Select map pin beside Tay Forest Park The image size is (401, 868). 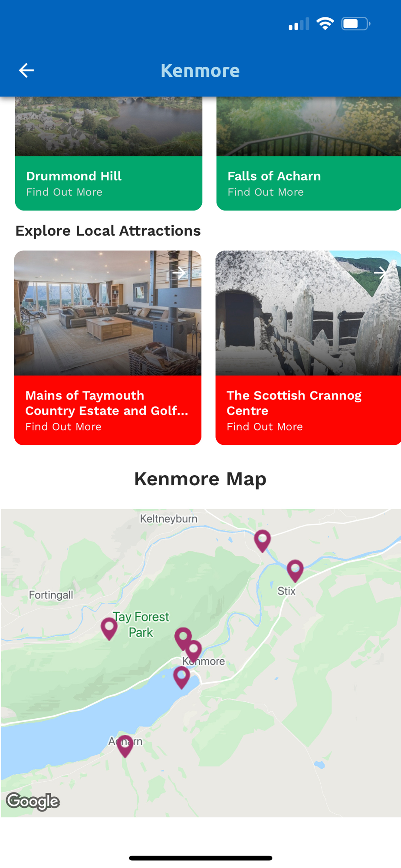[109, 628]
